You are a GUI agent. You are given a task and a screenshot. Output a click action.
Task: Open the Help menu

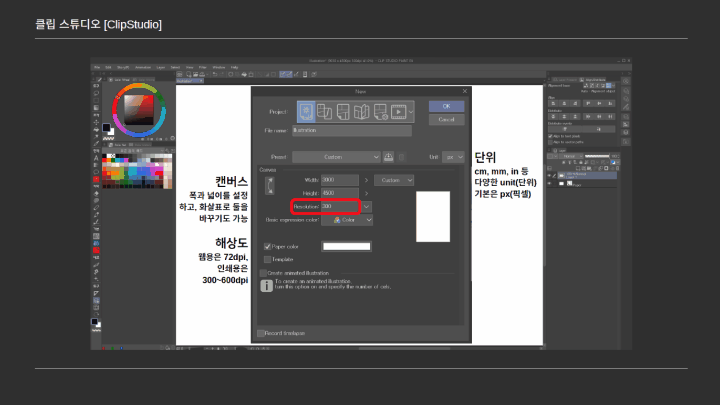235,68
